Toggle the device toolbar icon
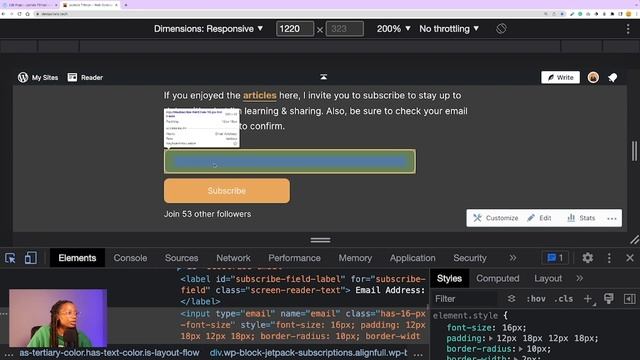 coord(31,258)
